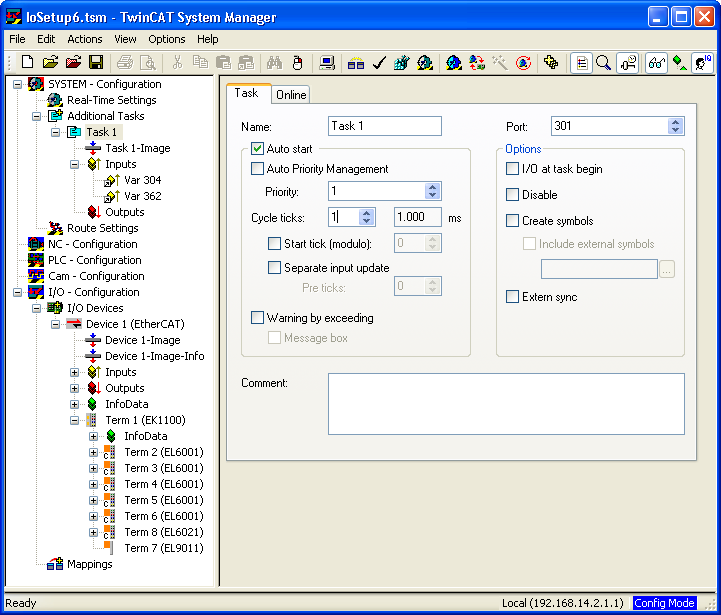Click the list view toolbar icon
Screen dimensions: 721x615
point(581,63)
